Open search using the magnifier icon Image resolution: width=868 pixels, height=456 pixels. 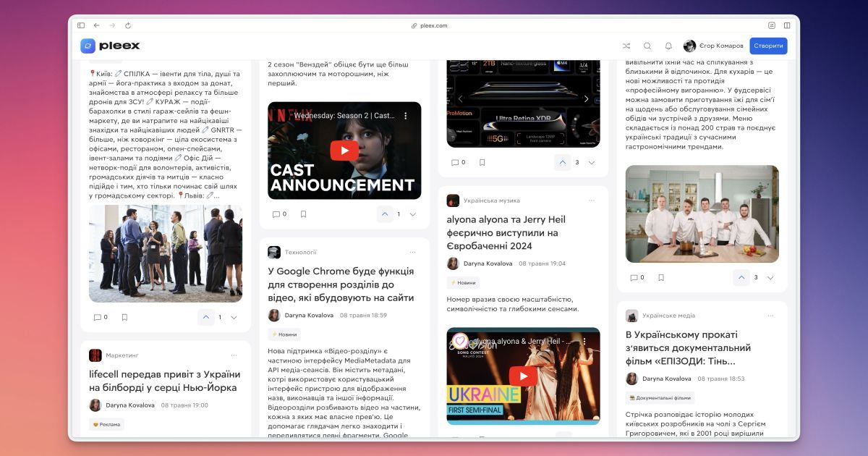[x=647, y=46]
